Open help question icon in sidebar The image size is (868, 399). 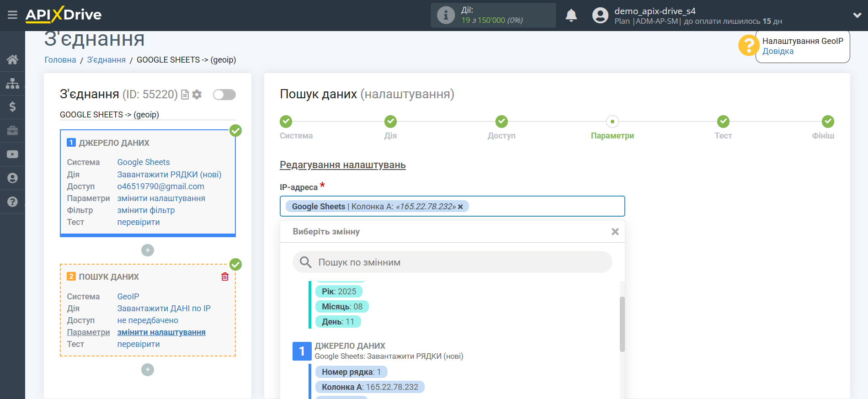tap(12, 202)
